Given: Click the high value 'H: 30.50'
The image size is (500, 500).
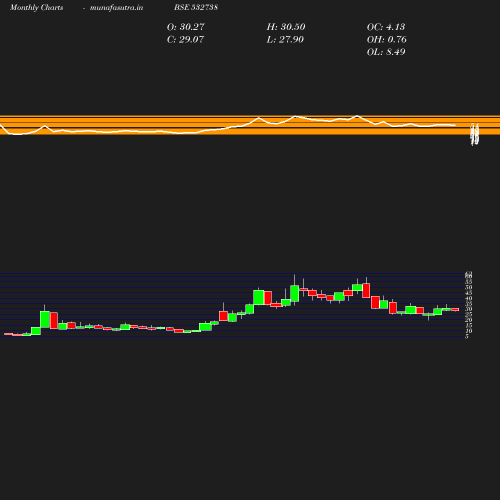Looking at the screenshot, I should click(286, 27).
